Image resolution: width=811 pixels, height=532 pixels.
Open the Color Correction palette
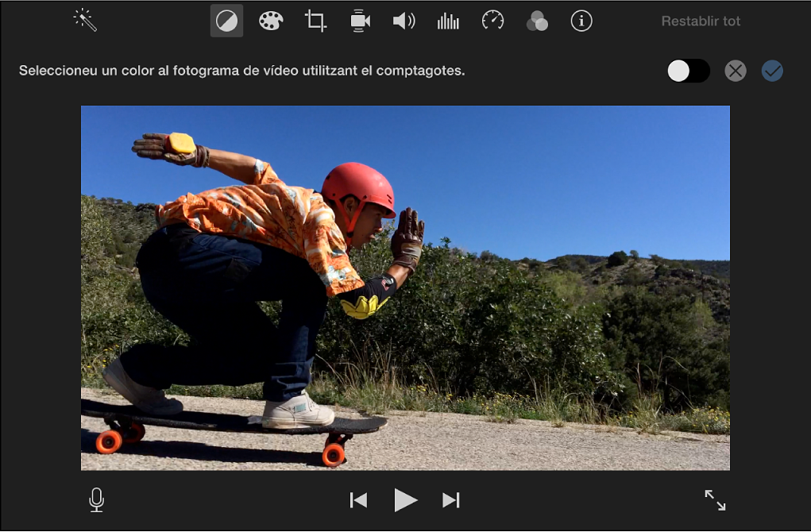tap(271, 21)
